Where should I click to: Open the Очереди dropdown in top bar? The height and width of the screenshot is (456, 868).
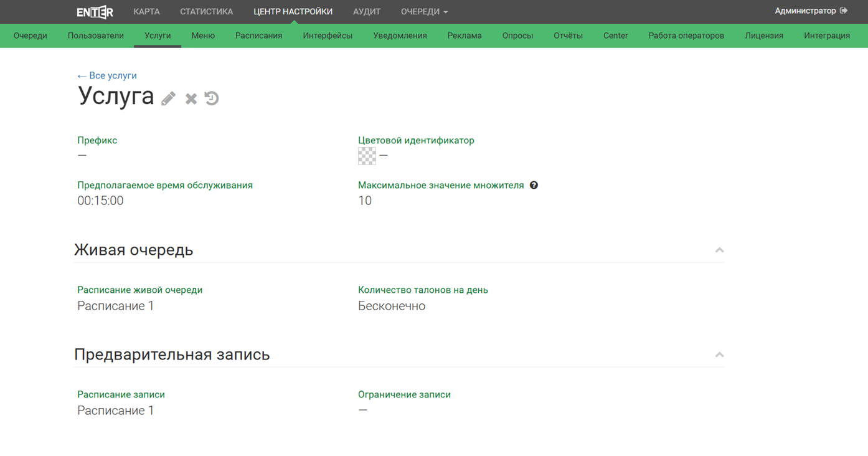[x=424, y=12]
